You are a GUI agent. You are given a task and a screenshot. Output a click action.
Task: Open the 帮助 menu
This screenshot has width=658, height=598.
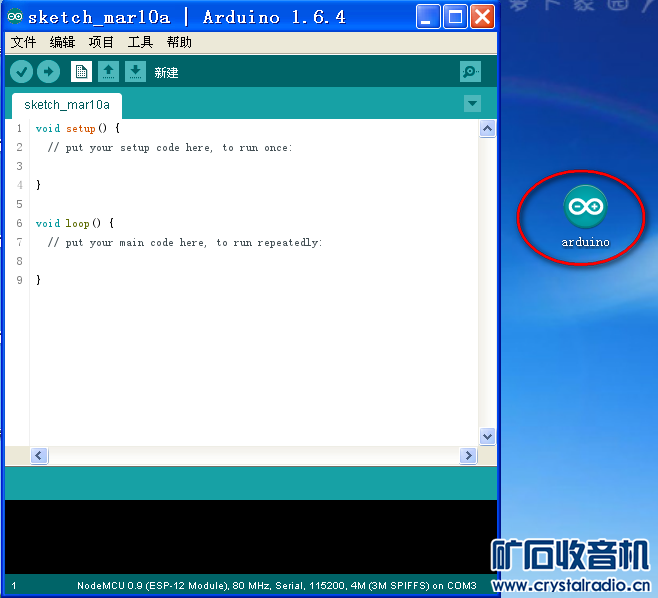179,42
